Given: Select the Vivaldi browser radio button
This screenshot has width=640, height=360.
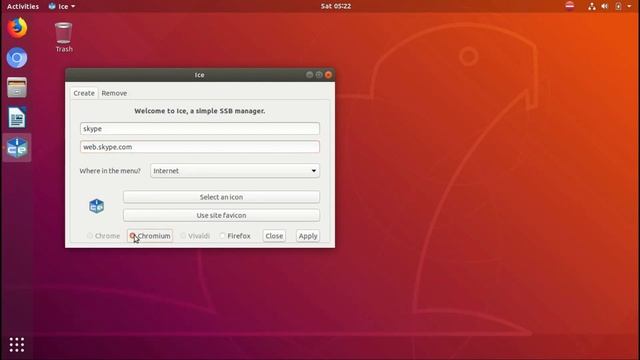Looking at the screenshot, I should pos(183,236).
